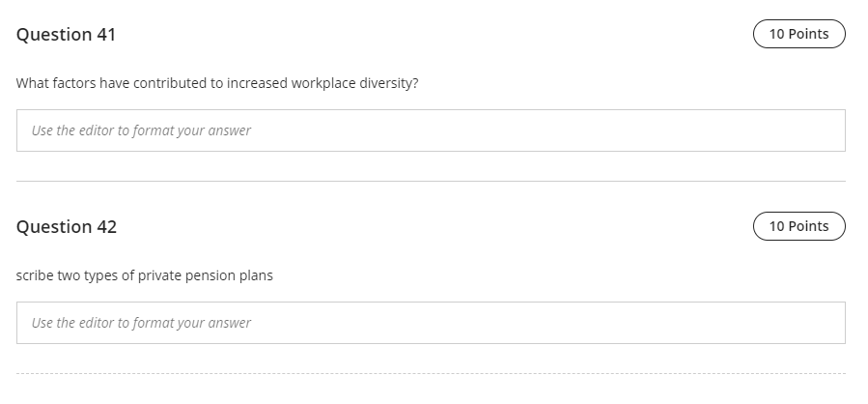Screen dimensions: 868x404
Task: Click the dashed divider below Question 42
Action: pos(431,373)
